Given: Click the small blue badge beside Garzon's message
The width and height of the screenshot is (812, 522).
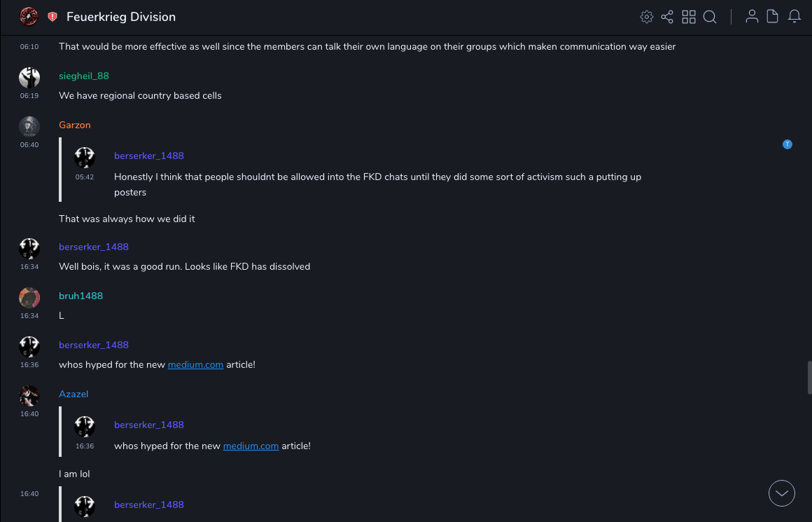Looking at the screenshot, I should click(x=787, y=144).
